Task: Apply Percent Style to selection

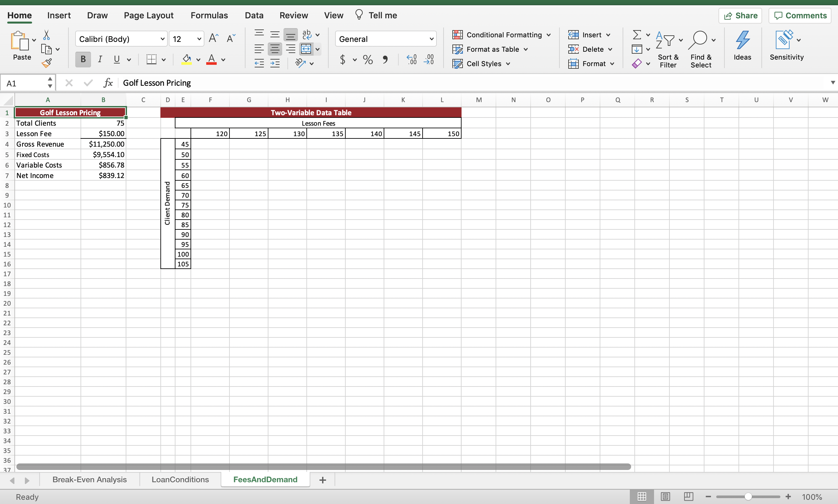Action: point(368,60)
